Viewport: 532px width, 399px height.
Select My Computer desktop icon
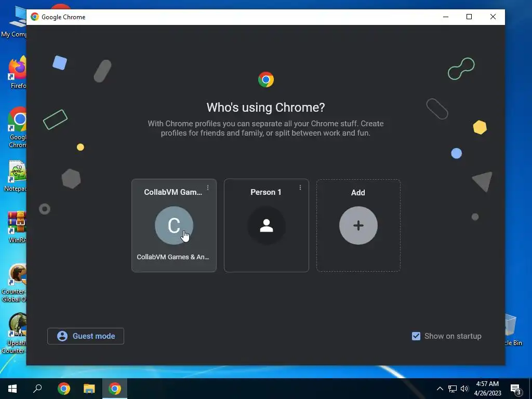[14, 21]
